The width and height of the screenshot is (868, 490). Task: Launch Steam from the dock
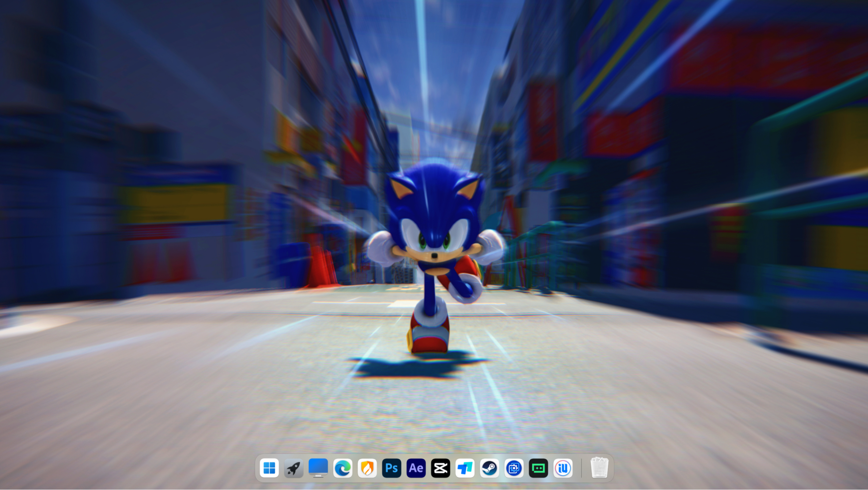[490, 468]
